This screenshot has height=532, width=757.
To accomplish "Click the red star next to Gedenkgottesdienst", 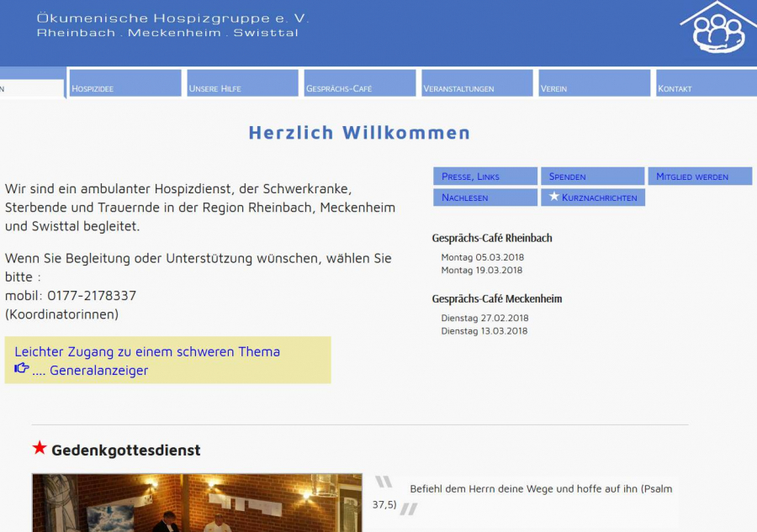I will (x=40, y=449).
